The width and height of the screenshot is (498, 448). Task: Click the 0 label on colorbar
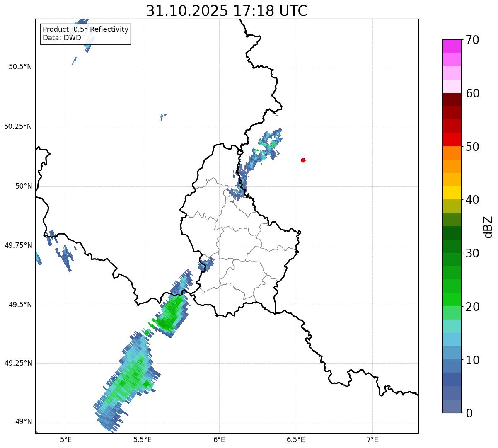coord(469,413)
